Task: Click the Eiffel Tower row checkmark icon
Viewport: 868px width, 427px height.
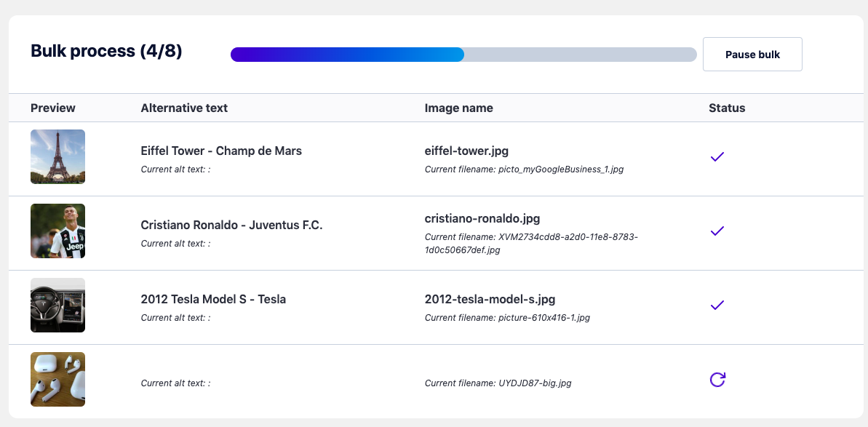Action: click(717, 157)
